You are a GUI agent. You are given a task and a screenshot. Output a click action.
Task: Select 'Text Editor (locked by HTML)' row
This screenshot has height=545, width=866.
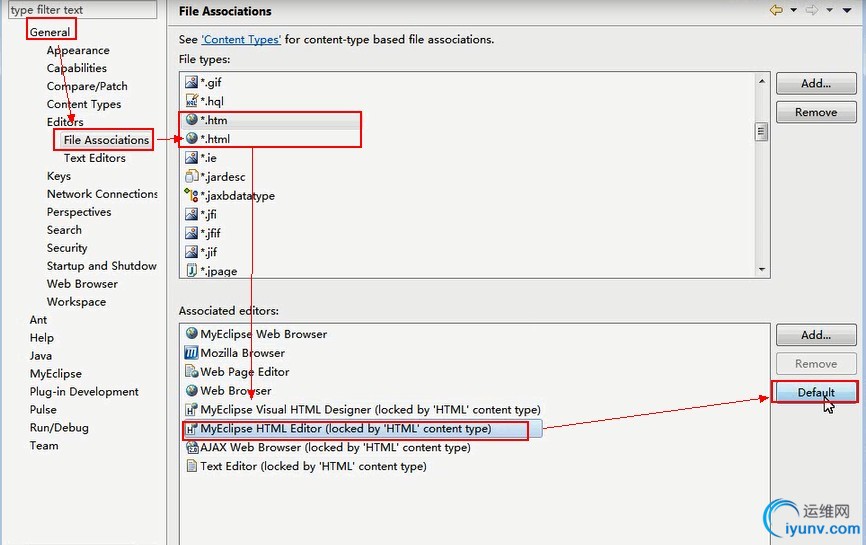[x=307, y=466]
